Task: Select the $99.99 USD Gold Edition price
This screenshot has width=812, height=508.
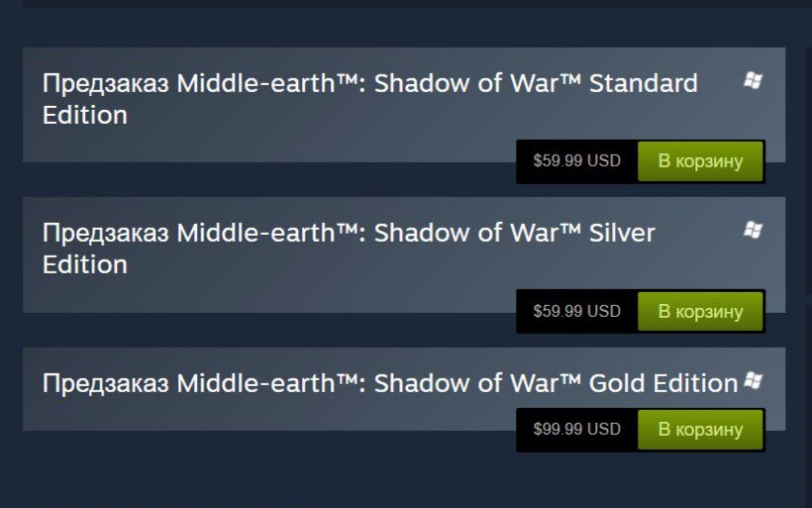Action: (576, 430)
